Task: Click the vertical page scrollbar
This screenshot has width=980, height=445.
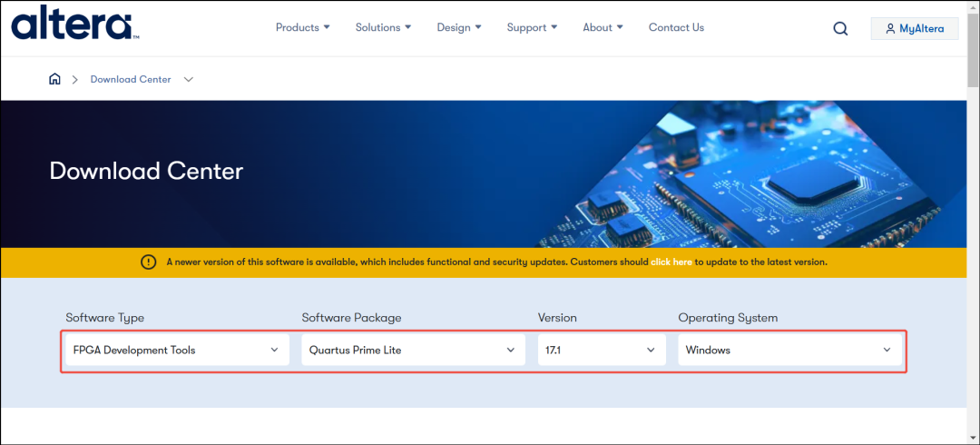Action: tap(973, 222)
